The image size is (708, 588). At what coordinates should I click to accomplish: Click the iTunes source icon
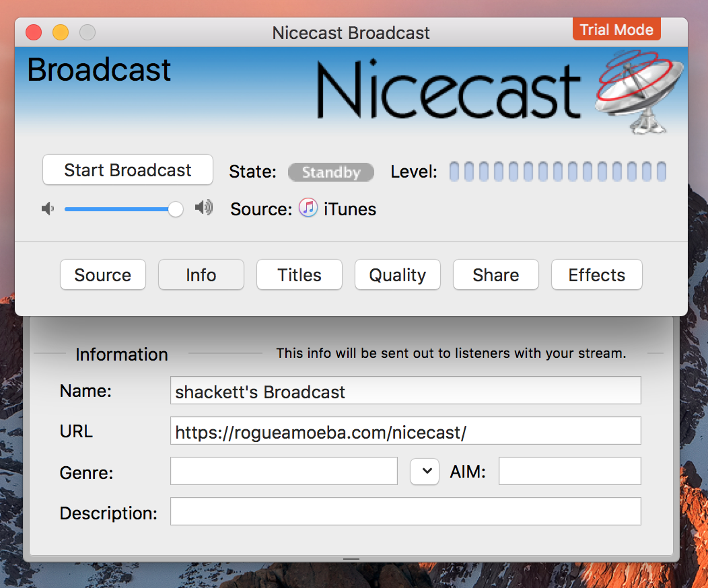[x=308, y=208]
